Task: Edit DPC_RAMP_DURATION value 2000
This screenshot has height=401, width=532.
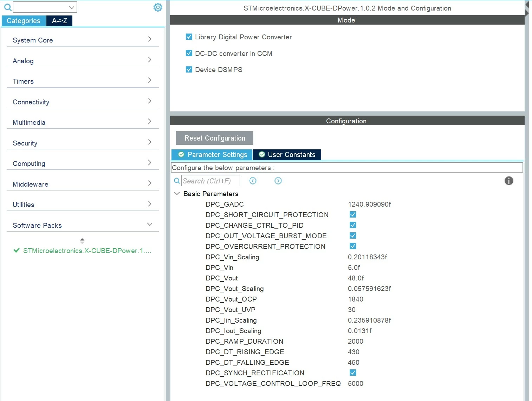Action: coord(356,341)
